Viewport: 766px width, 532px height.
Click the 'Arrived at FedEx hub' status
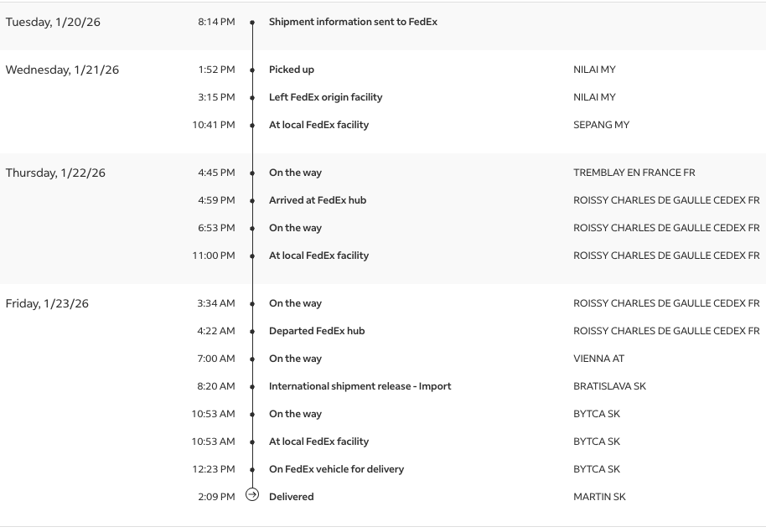[x=317, y=200]
